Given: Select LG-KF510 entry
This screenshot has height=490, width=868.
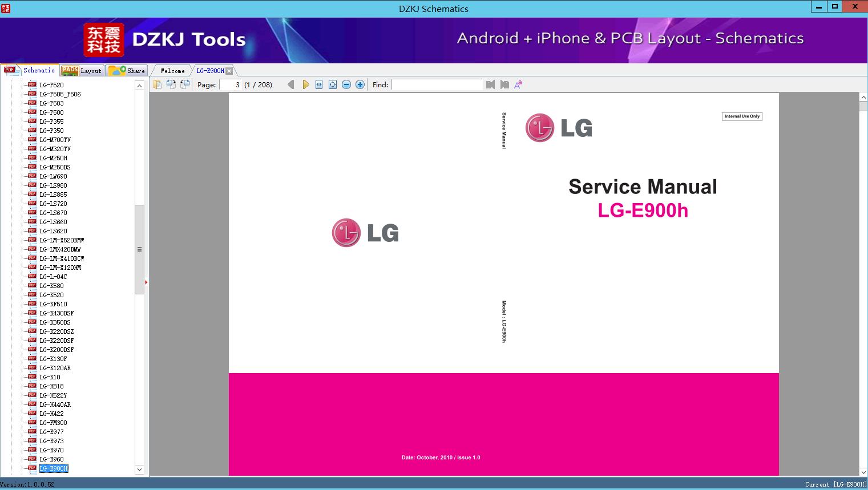Looking at the screenshot, I should coord(53,304).
